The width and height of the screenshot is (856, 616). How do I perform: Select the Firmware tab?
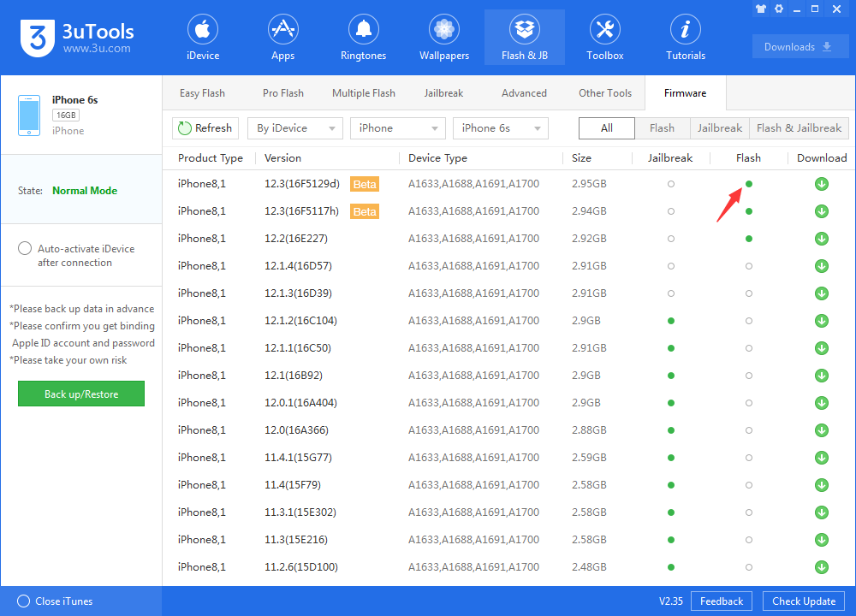coord(685,92)
